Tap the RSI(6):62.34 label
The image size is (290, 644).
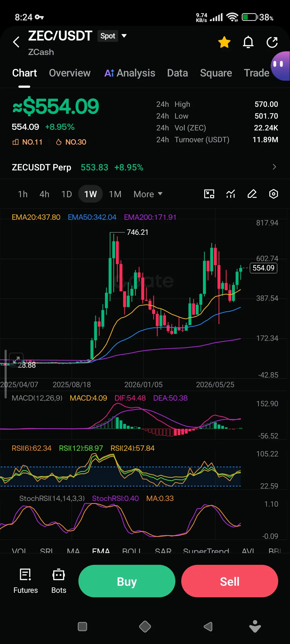[31, 448]
